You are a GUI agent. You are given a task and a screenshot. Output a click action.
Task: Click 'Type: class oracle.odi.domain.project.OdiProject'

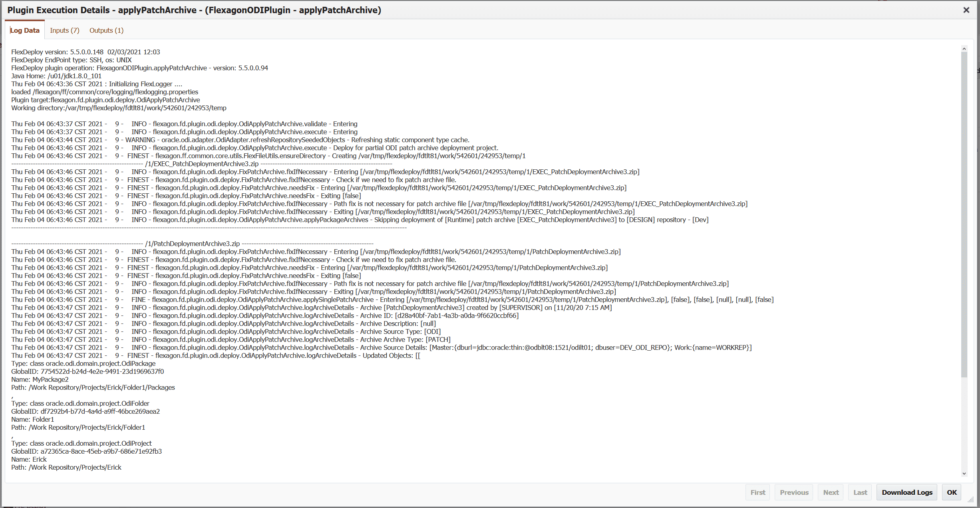point(82,443)
